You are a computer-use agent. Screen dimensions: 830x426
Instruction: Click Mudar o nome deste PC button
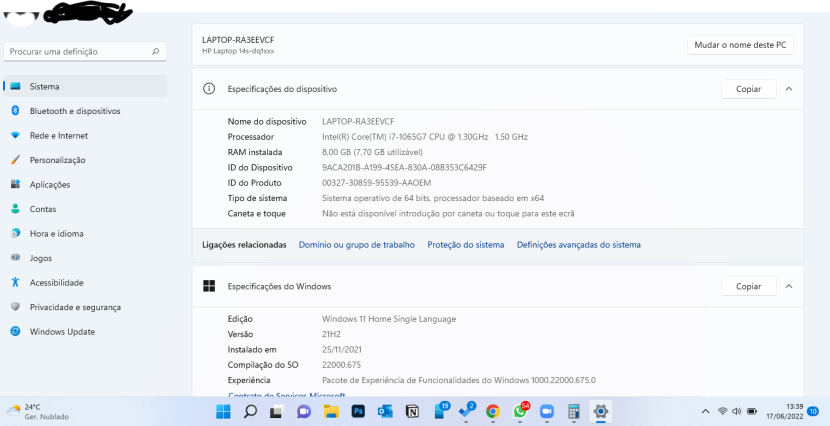pos(740,45)
